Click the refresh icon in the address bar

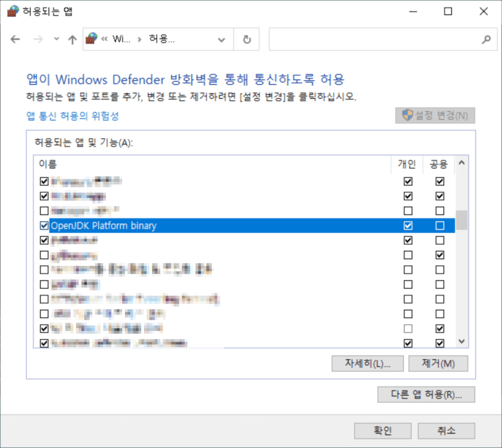tap(247, 39)
